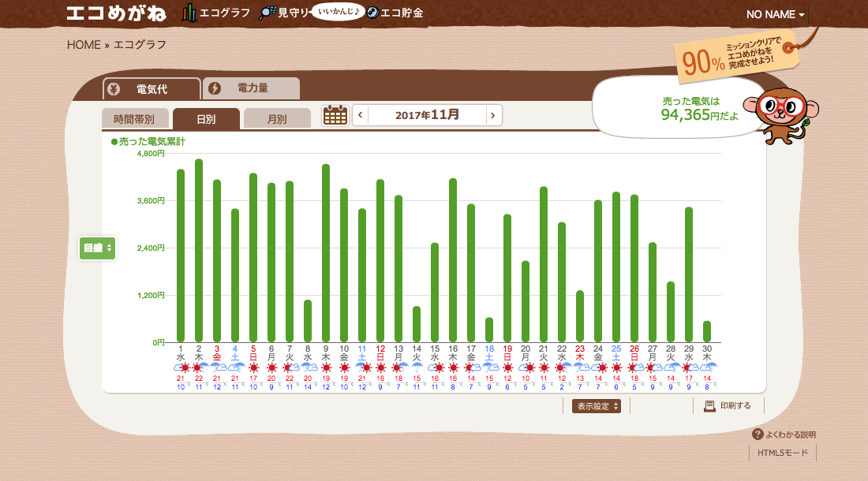
Task: Click weather icon for day 14
Action: pyautogui.click(x=417, y=367)
